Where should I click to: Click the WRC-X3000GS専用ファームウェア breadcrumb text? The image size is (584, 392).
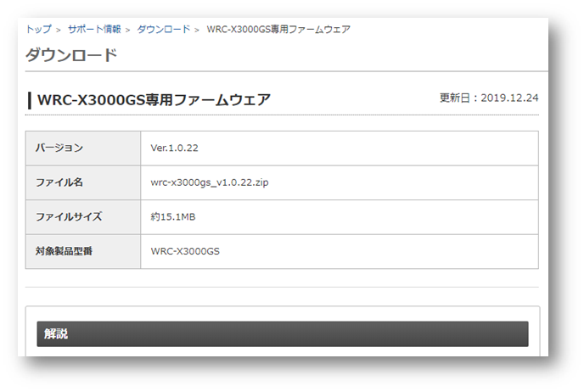coord(278,29)
